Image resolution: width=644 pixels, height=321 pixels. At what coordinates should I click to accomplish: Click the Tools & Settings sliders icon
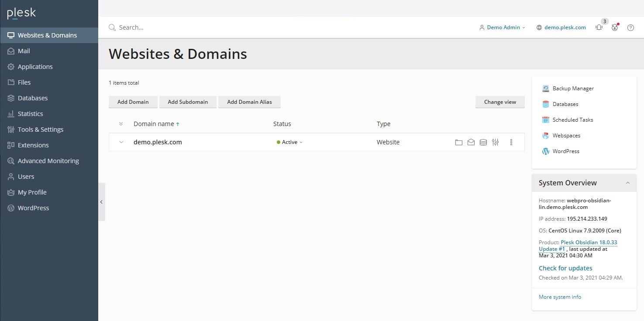tap(11, 130)
